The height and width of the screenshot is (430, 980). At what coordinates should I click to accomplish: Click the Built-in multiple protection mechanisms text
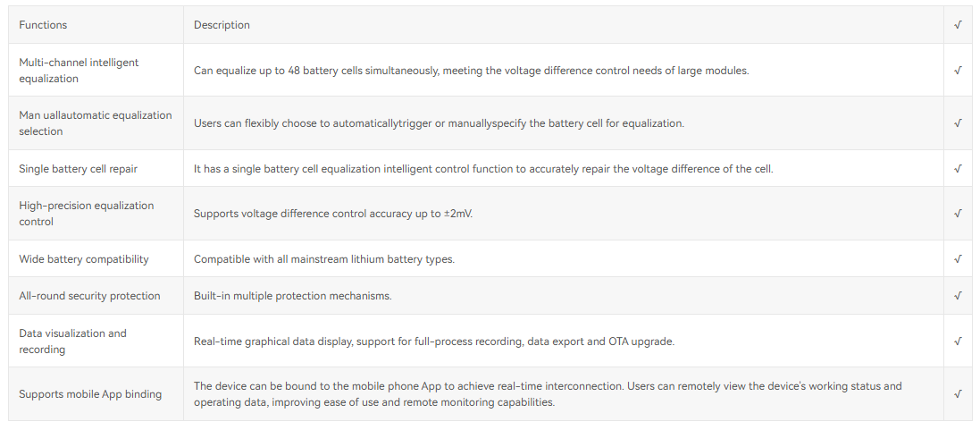[x=292, y=296]
